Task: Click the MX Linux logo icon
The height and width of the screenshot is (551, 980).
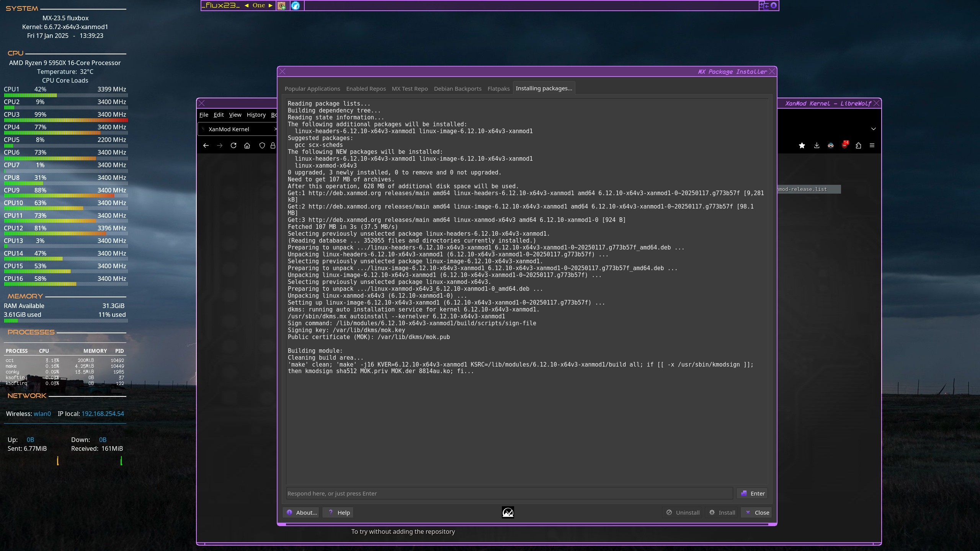Action: 508,512
